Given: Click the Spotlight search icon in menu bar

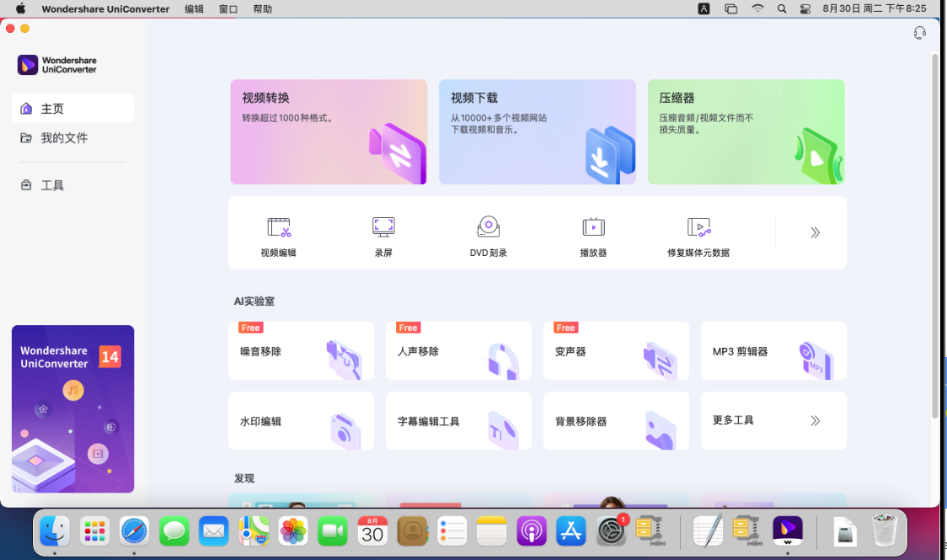Looking at the screenshot, I should [x=782, y=8].
